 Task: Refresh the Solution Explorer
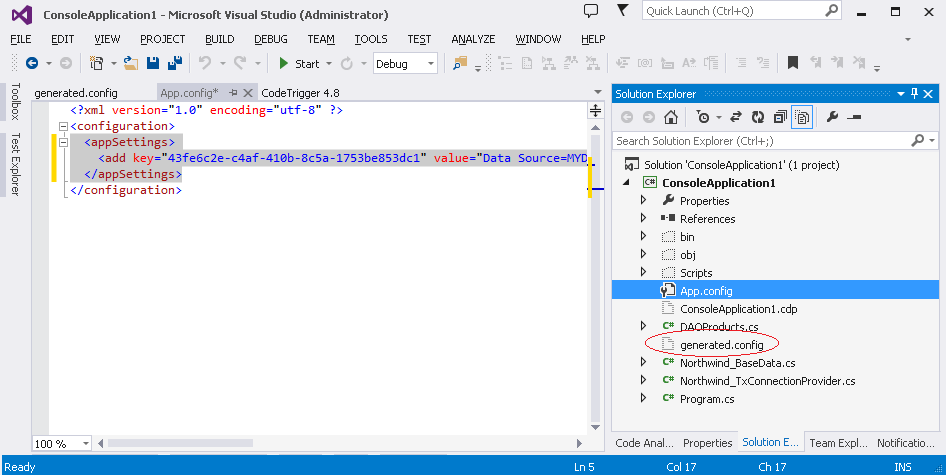pyautogui.click(x=758, y=117)
